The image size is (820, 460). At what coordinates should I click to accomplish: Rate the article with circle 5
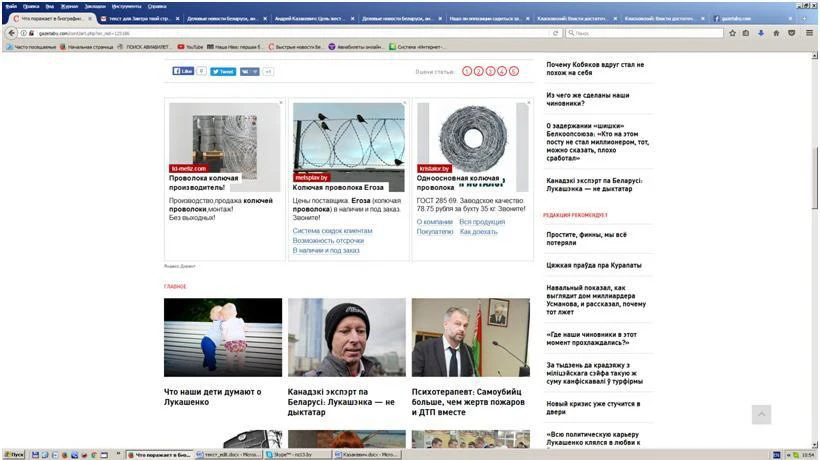[514, 71]
